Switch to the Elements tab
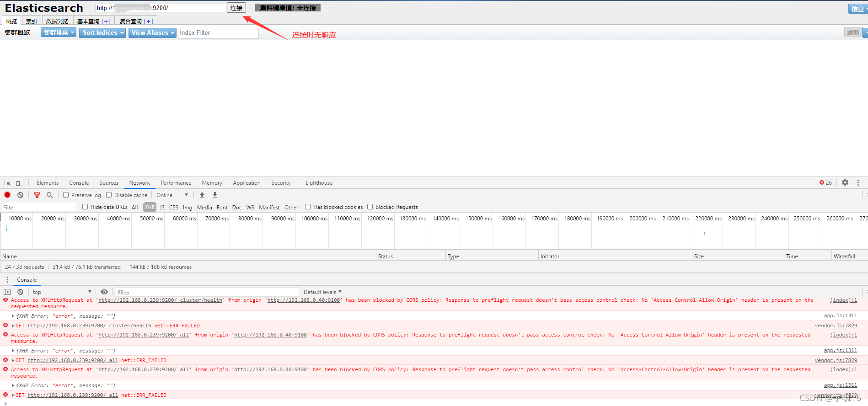Image resolution: width=868 pixels, height=406 pixels. 48,182
